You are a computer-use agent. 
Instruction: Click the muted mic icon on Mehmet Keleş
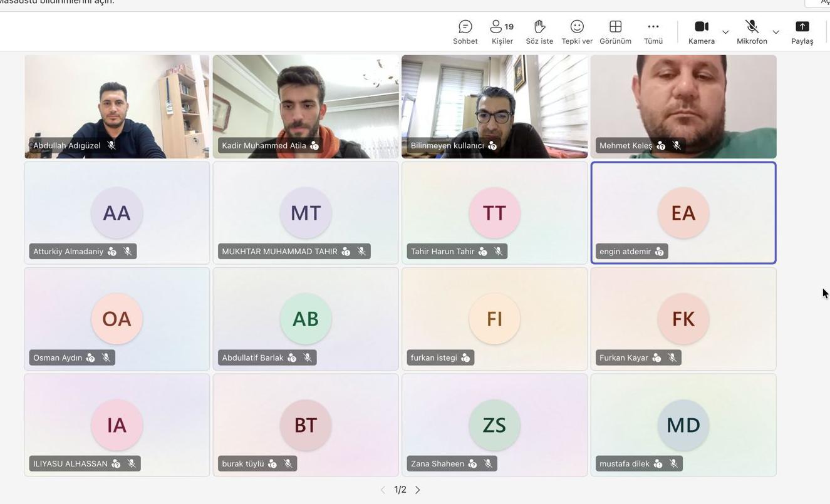677,145
